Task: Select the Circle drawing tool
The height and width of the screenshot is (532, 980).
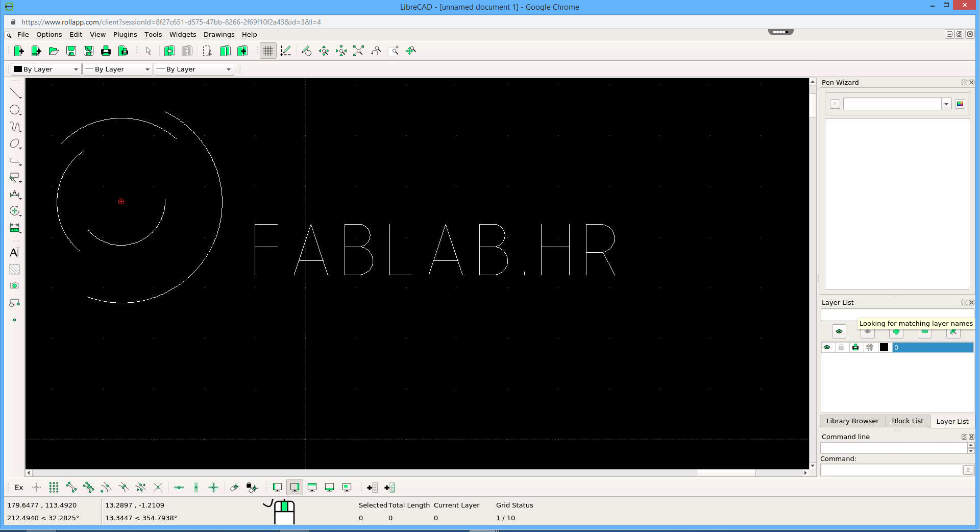Action: click(x=14, y=110)
